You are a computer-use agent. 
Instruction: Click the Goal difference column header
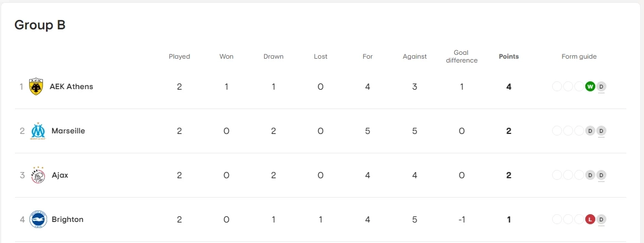(x=462, y=56)
